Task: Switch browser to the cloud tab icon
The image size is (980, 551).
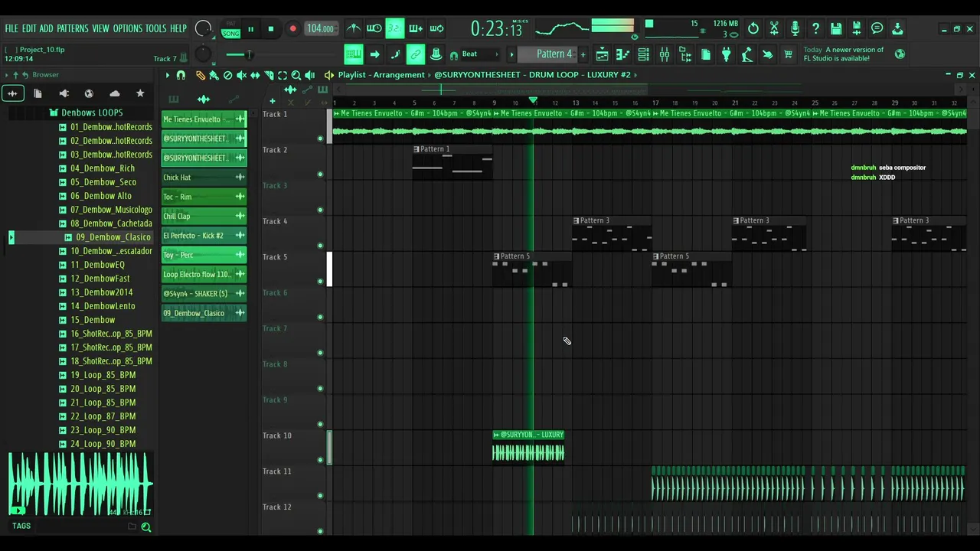Action: [x=115, y=93]
